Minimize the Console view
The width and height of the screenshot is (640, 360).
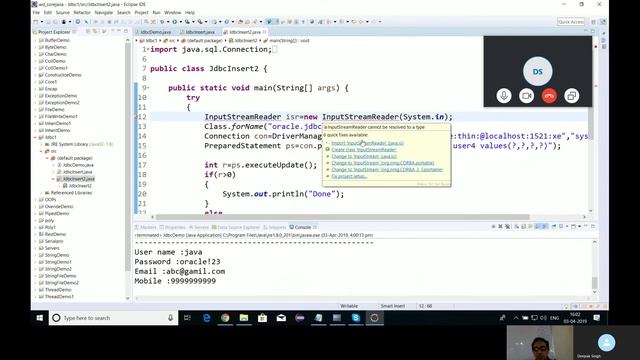point(586,227)
